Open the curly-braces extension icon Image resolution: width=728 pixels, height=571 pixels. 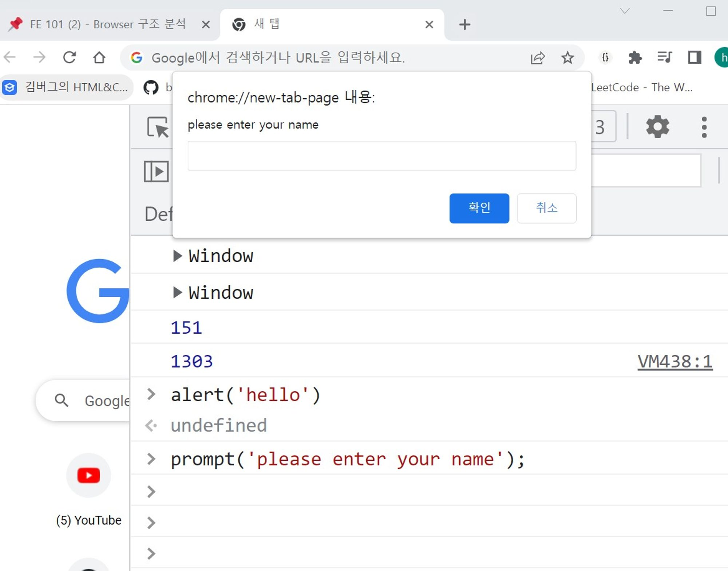pos(605,57)
